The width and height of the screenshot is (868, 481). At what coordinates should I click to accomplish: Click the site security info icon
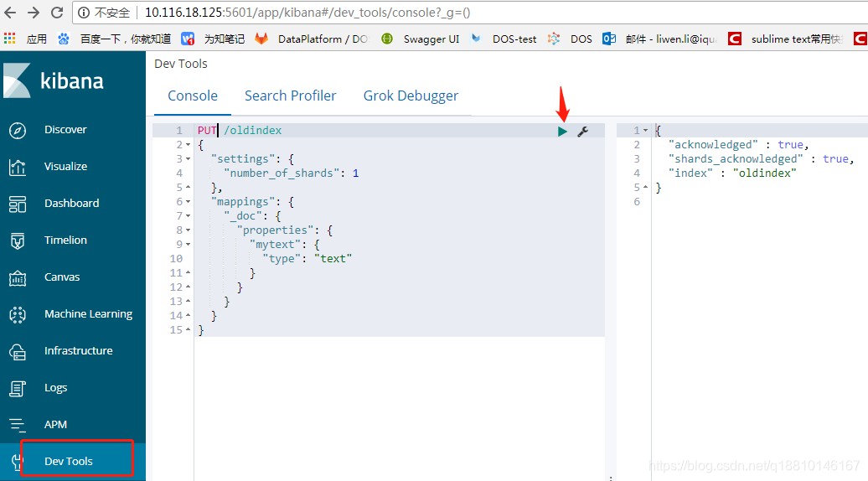pos(84,13)
